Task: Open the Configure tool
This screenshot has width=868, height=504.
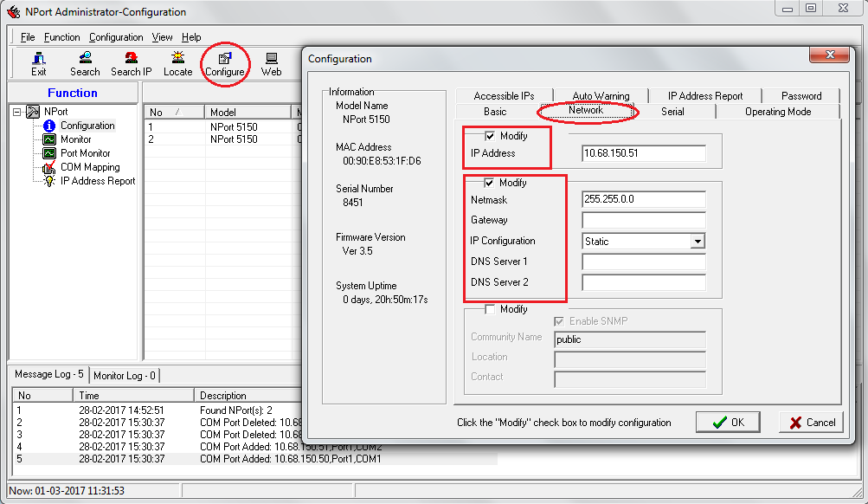Action: (225, 63)
